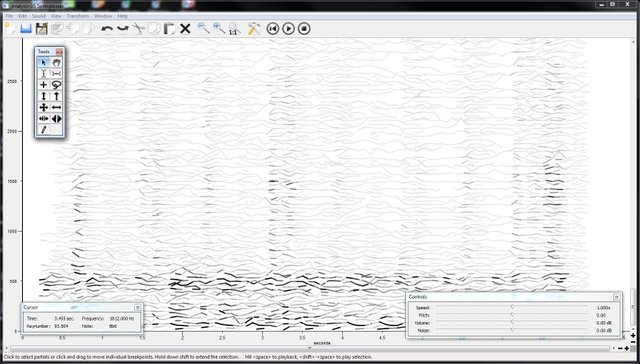Collapse the Controls panel with its corner button
The image size is (640, 364).
[x=616, y=297]
